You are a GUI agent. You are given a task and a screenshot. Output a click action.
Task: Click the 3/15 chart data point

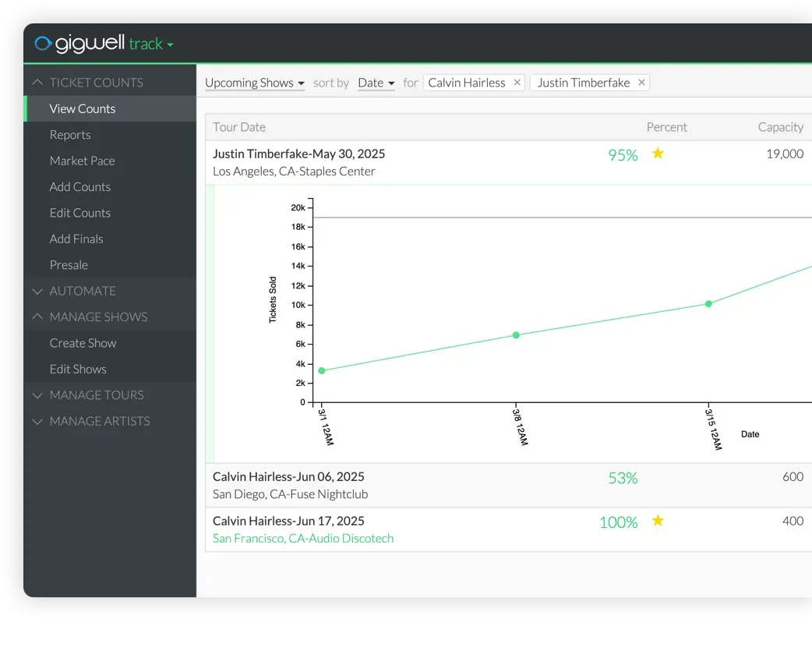(708, 303)
